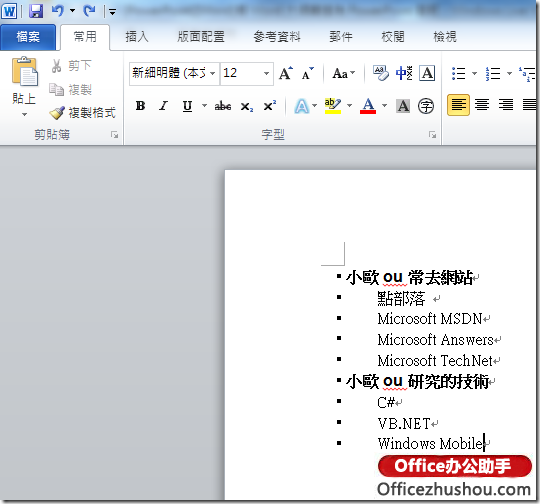Screen dimensions: 540x504
Task: Click the line Microsoft Answers
Action: [435, 340]
